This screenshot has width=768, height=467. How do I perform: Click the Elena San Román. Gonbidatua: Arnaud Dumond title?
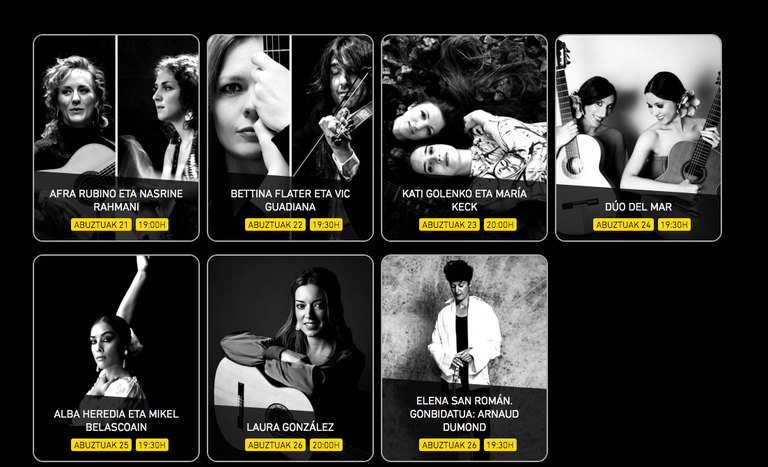[464, 414]
